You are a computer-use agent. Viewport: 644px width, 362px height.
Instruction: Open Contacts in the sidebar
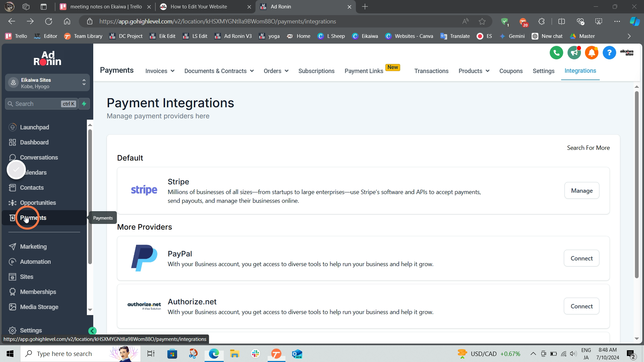[32, 188]
